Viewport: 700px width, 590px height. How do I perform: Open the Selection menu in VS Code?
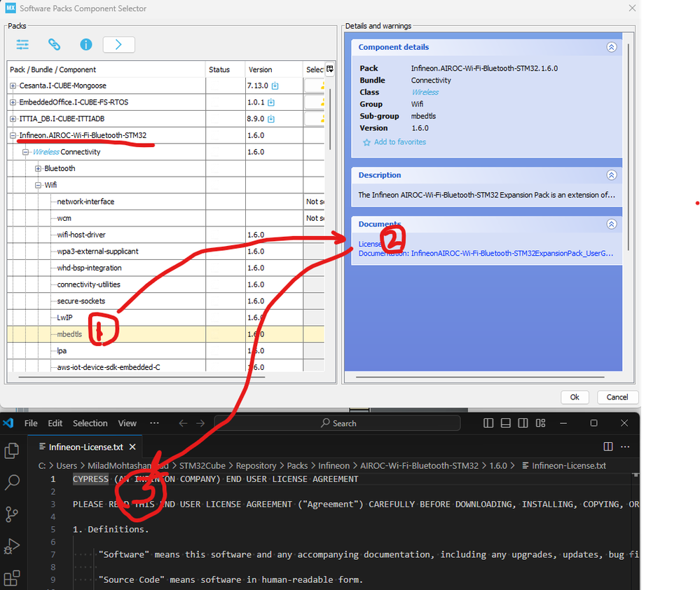coord(90,423)
